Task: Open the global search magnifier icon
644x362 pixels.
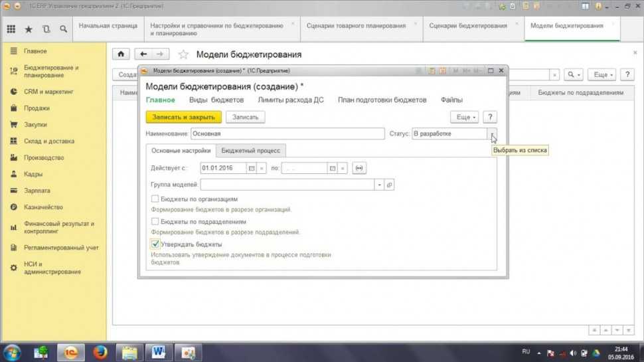Action: coord(63,29)
